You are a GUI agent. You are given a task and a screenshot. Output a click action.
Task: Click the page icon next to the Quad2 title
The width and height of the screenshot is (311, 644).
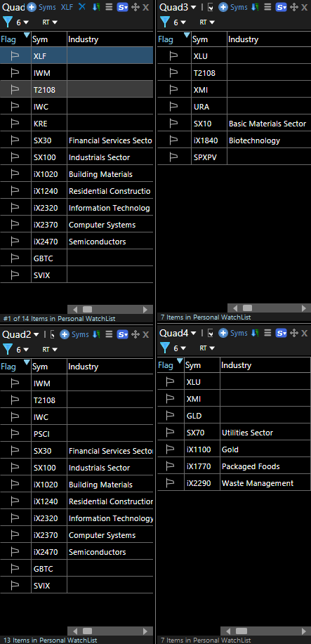point(52,334)
